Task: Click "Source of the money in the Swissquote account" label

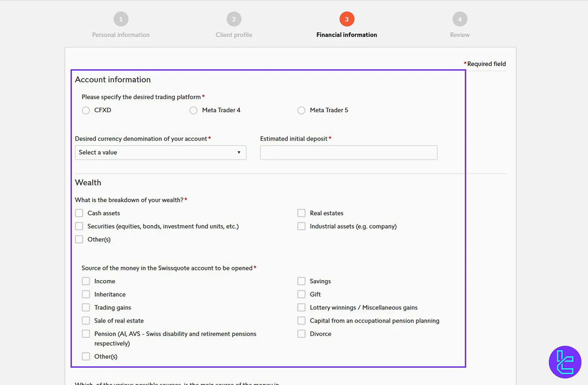Action: click(x=167, y=268)
